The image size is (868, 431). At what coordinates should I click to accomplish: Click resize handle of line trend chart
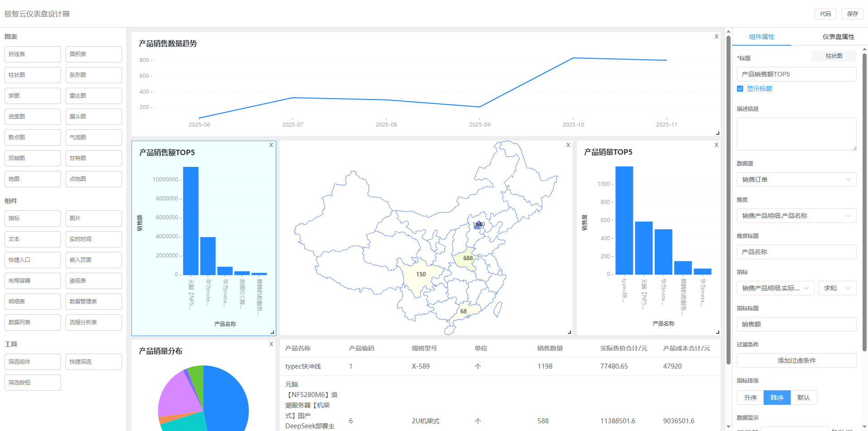[x=717, y=133]
